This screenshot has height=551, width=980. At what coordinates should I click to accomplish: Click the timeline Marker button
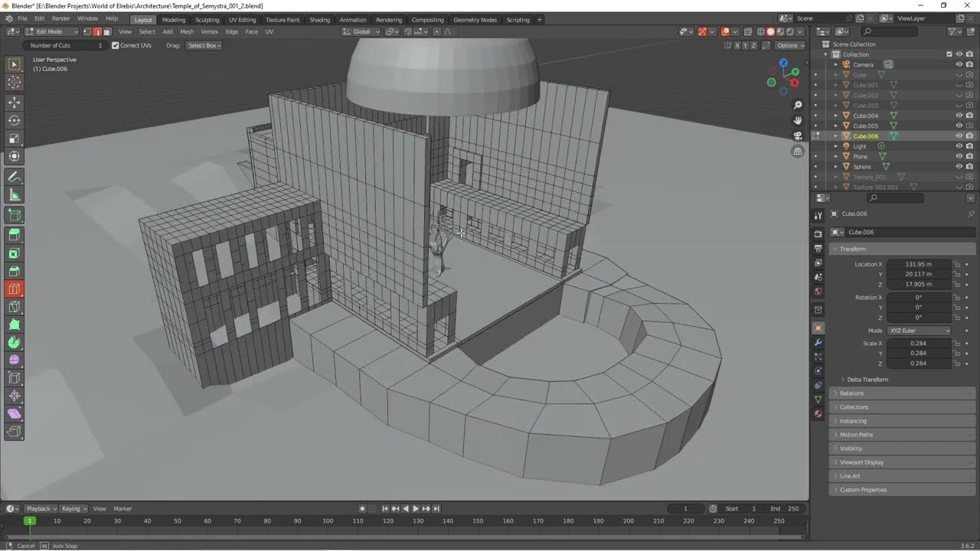pyautogui.click(x=122, y=509)
